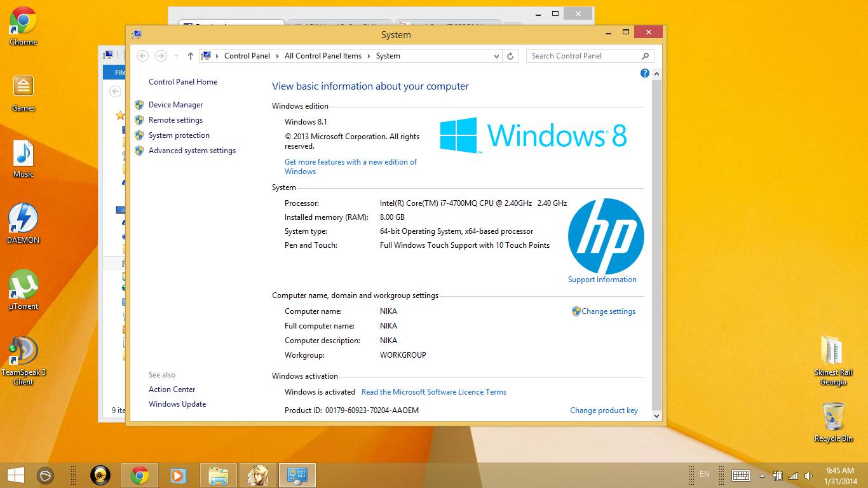The height and width of the screenshot is (488, 868).
Task: Select the Games desktop icon
Action: pos(23,93)
